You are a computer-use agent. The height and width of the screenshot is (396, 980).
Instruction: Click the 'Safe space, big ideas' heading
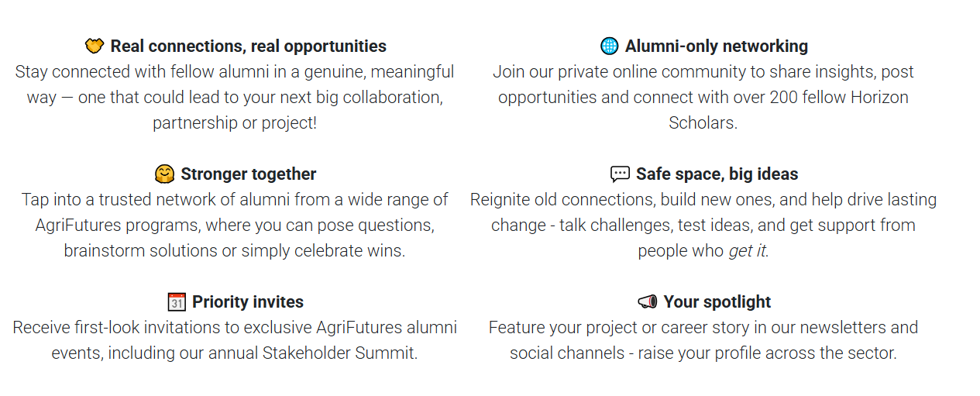717,174
